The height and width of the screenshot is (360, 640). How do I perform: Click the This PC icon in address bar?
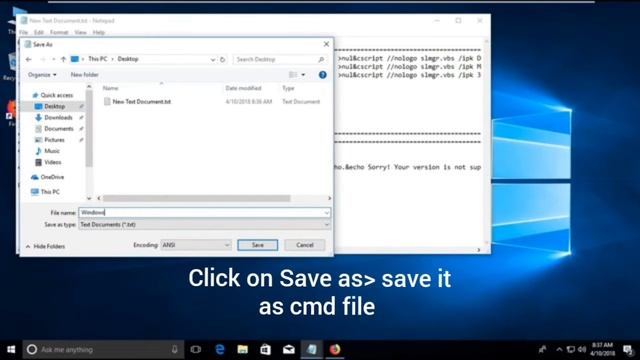coord(75,59)
